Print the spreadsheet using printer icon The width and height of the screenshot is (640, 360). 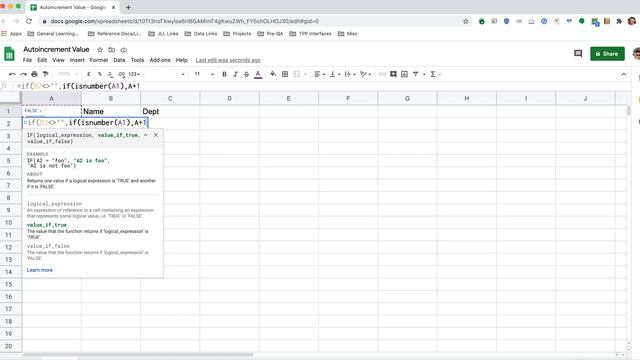click(34, 74)
